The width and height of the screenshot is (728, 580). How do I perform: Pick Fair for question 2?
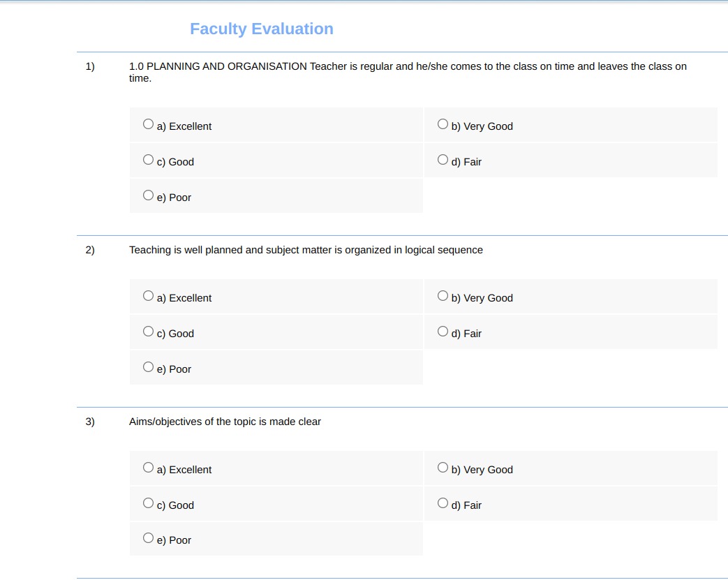click(x=443, y=331)
